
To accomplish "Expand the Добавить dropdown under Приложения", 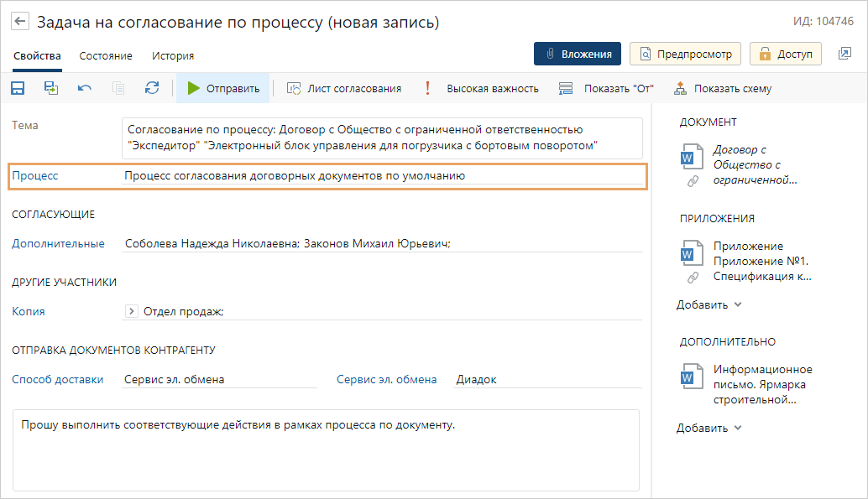I will pyautogui.click(x=709, y=304).
